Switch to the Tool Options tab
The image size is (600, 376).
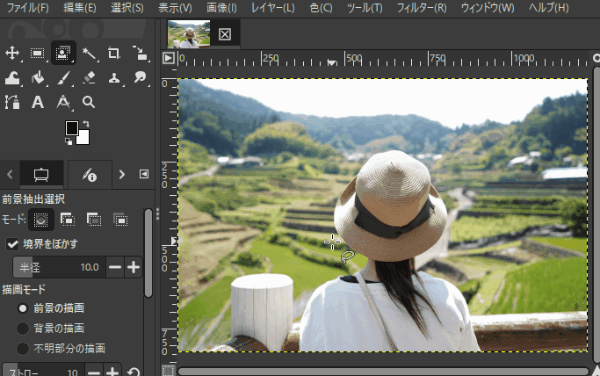coord(41,175)
